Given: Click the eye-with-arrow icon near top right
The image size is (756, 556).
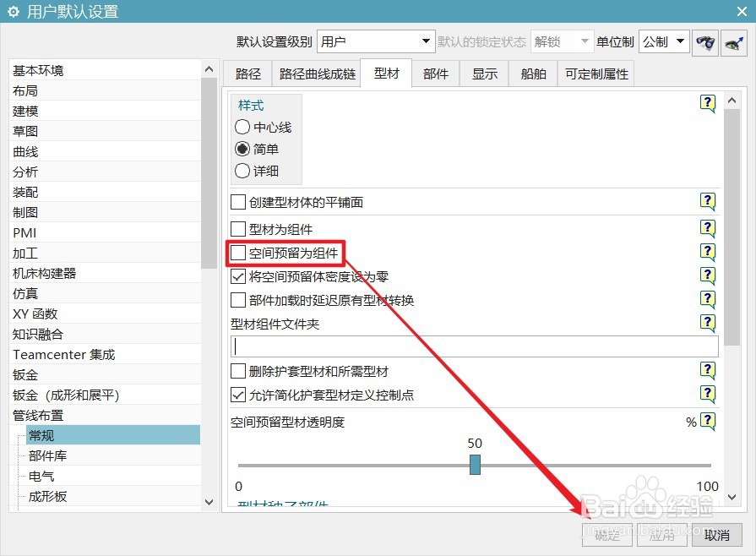Looking at the screenshot, I should (x=733, y=41).
